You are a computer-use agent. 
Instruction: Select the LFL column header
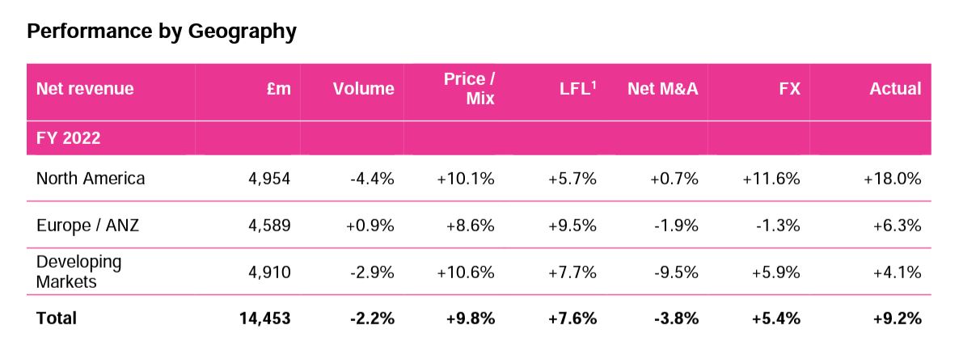577,89
